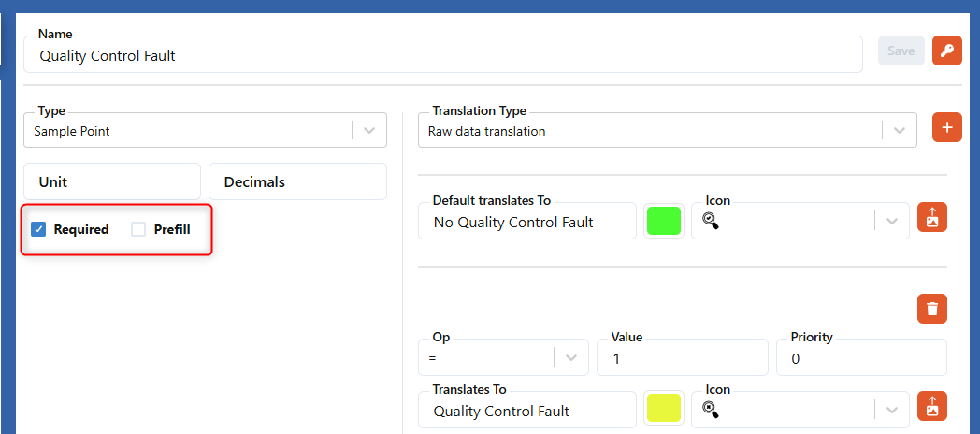Click magnifier icon in default translation Icon field
The image size is (980, 434).
point(711,222)
